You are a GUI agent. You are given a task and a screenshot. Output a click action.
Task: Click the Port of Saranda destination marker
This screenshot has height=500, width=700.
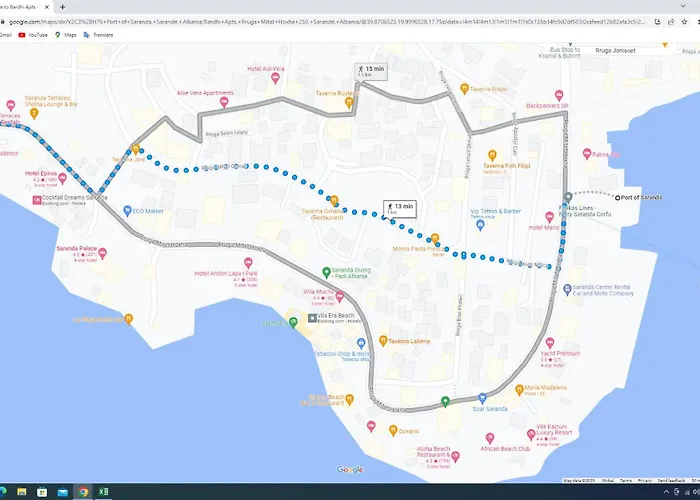[x=617, y=197]
